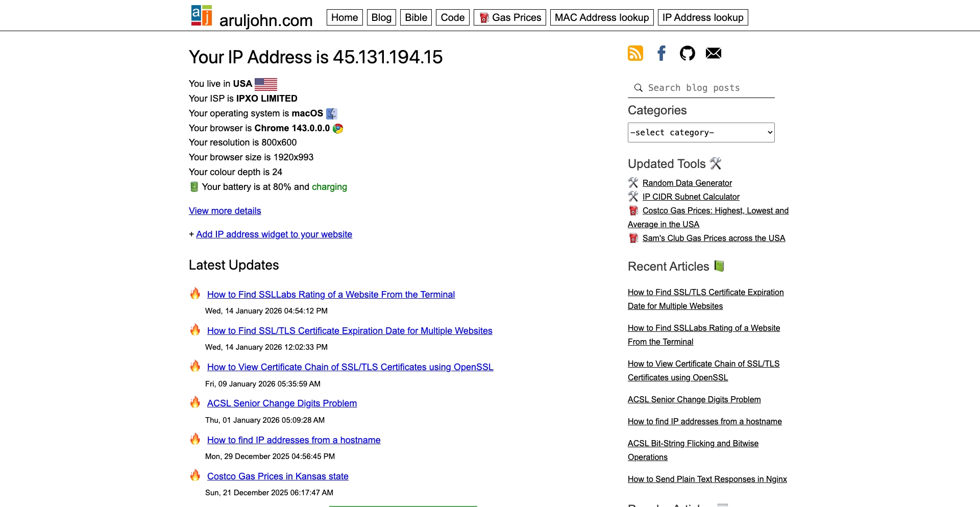This screenshot has width=980, height=507.
Task: Click the gas pump icon beside Costco Gas Prices
Action: coord(633,210)
